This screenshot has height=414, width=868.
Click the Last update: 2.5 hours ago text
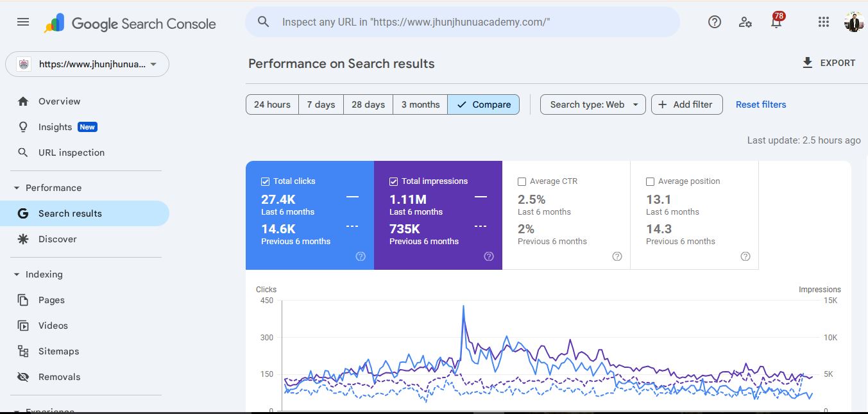[804, 140]
